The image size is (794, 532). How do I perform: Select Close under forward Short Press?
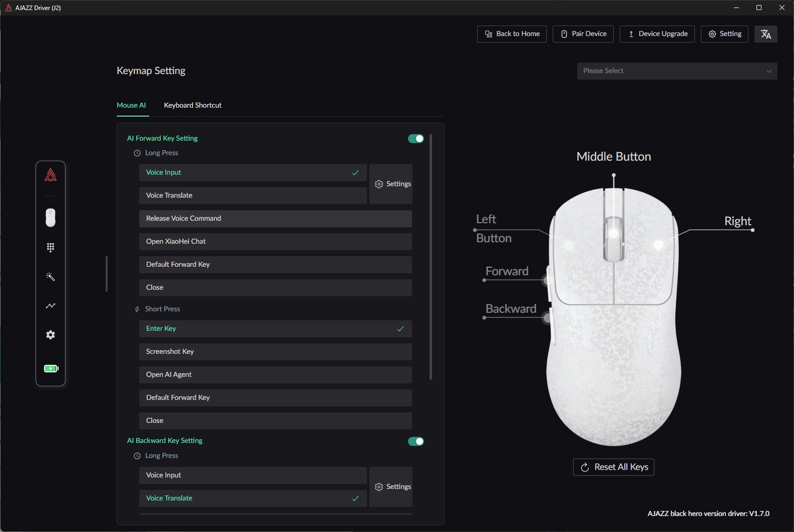point(275,421)
